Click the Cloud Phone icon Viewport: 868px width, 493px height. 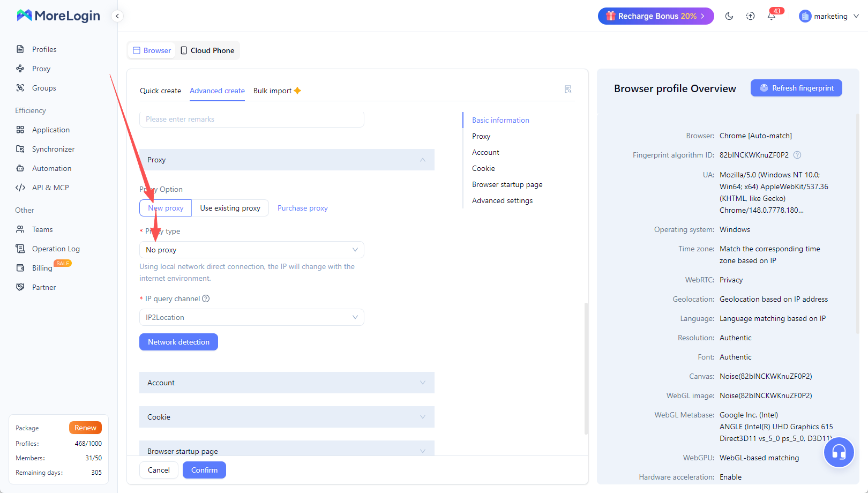click(184, 50)
